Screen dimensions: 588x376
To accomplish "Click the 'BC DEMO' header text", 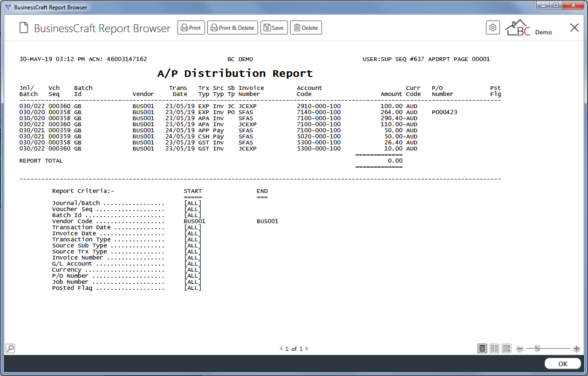I will click(x=240, y=59).
